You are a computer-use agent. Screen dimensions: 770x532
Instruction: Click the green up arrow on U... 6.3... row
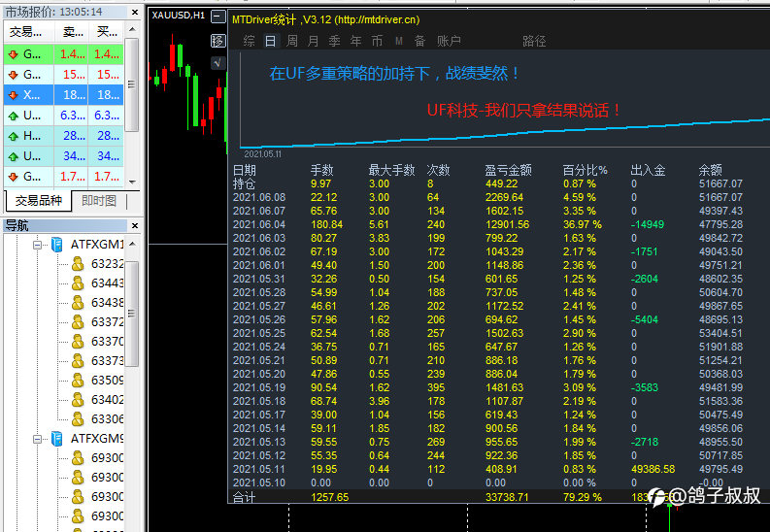point(14,116)
